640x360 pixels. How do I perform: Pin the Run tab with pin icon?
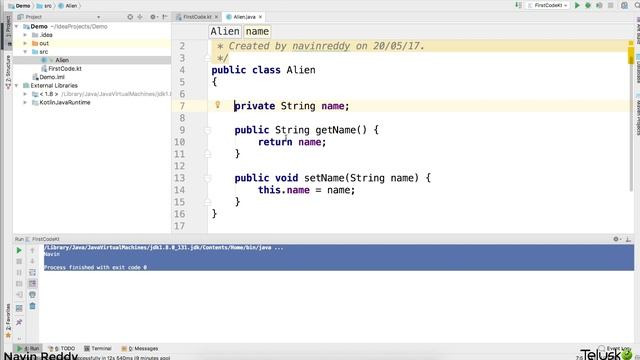19,322
